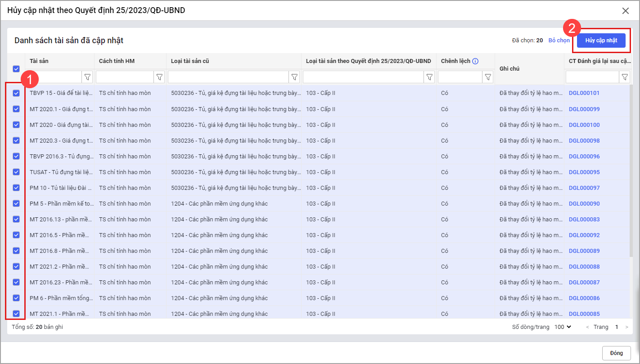Close the Hủy cập nhật dialog with X
The image size is (640, 364).
coord(625,11)
